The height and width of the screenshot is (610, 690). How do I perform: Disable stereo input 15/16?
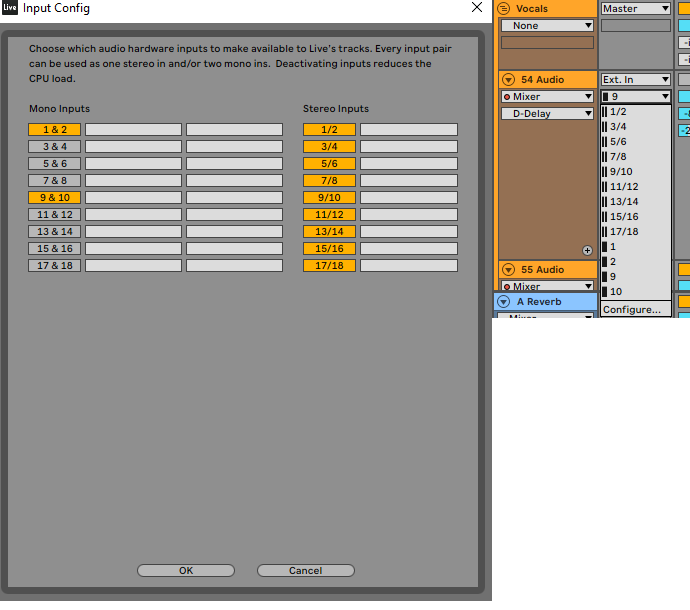click(x=329, y=249)
